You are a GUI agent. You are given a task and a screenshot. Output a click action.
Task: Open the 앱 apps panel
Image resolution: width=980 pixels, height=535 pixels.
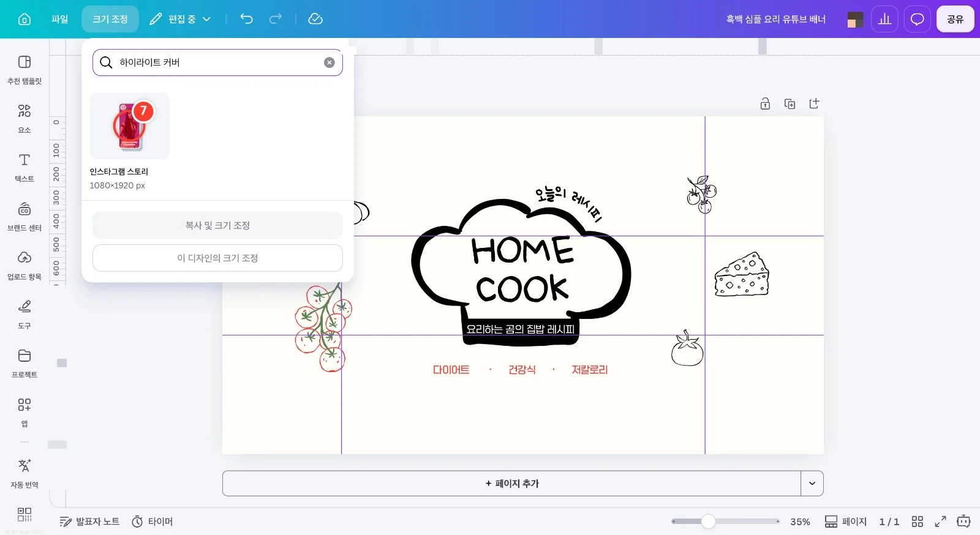click(24, 413)
